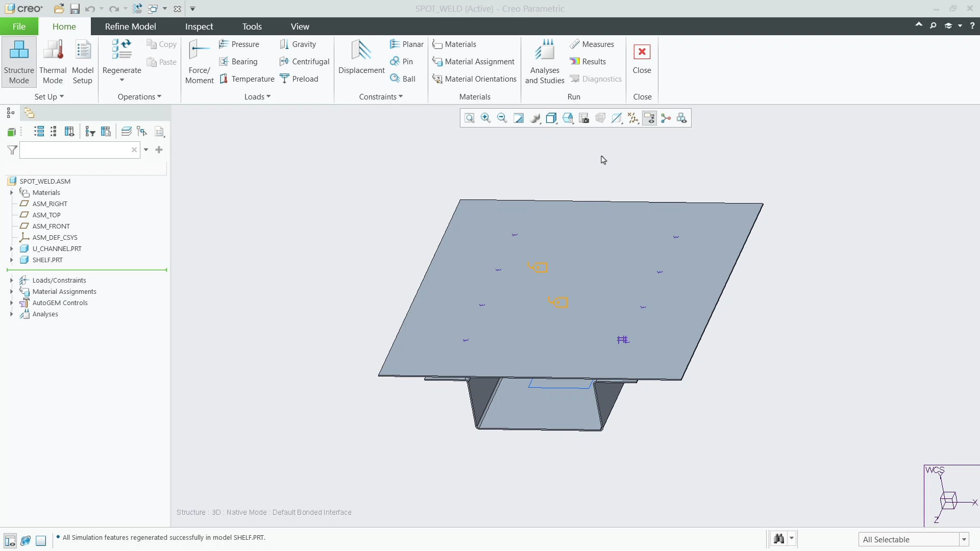
Task: Create a Displacement constraint
Action: (x=361, y=57)
